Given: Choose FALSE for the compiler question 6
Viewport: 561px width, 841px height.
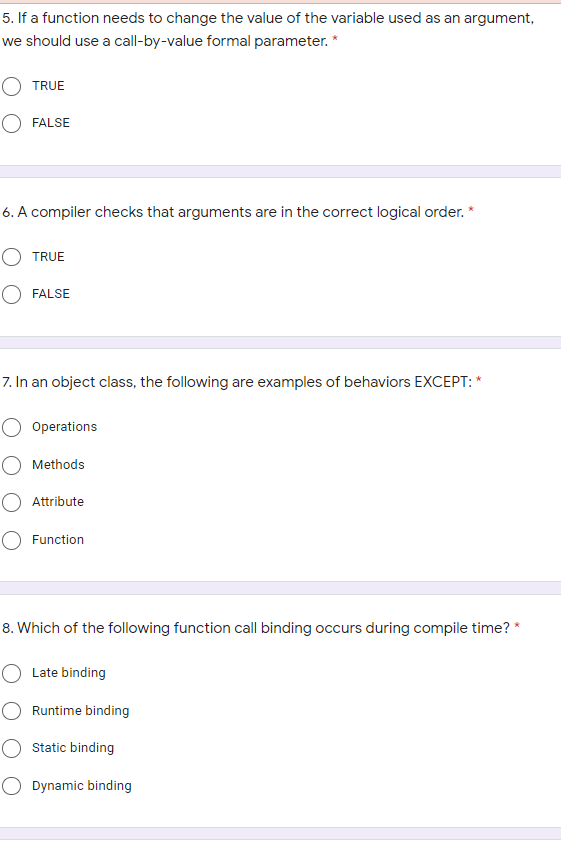Looking at the screenshot, I should tap(11, 294).
